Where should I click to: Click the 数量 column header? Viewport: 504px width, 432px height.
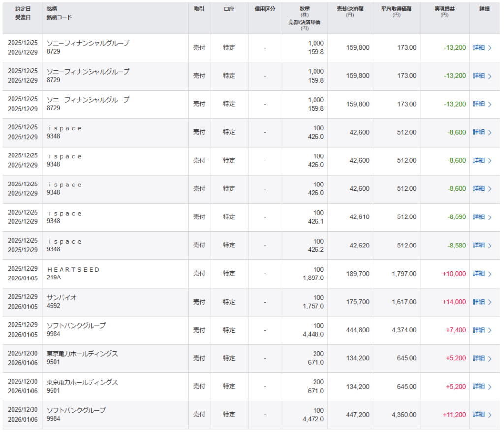[x=304, y=9]
